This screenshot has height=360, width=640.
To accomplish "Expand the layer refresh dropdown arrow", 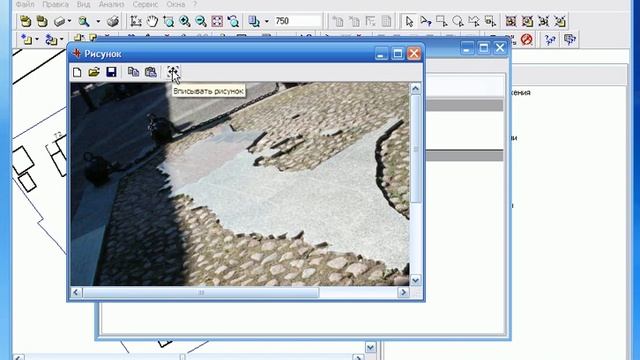I will tap(62, 40).
